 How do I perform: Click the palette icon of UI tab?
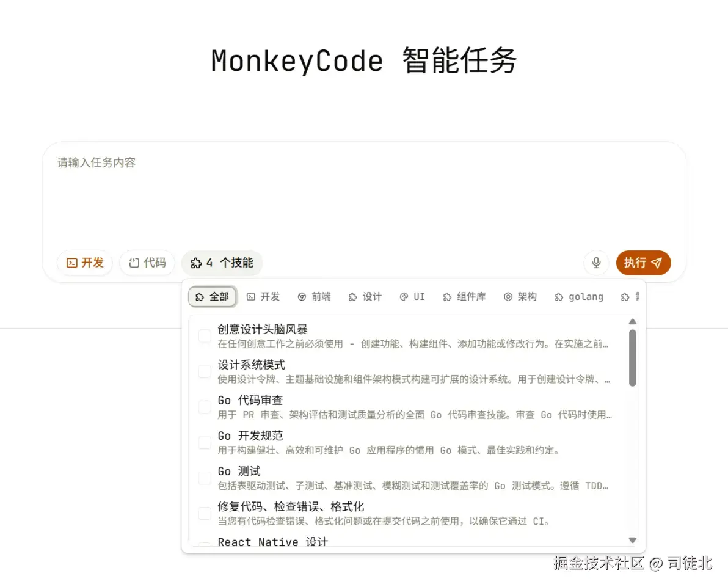404,297
